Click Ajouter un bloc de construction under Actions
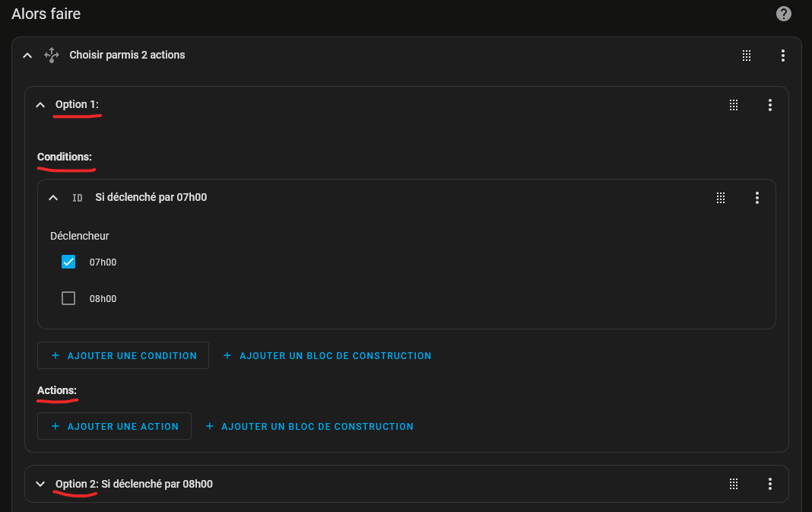Image resolution: width=812 pixels, height=512 pixels. [309, 427]
